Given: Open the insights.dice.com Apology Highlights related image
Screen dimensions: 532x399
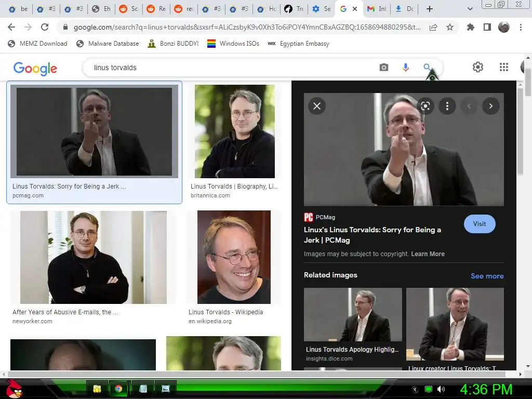Looking at the screenshot, I should tap(353, 314).
